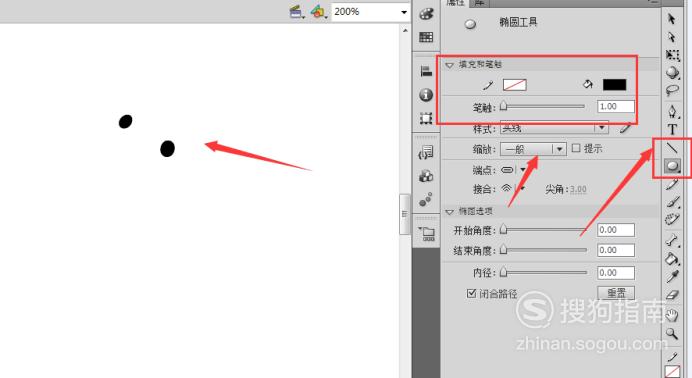
Task: Select the Line tool
Action: tap(672, 147)
